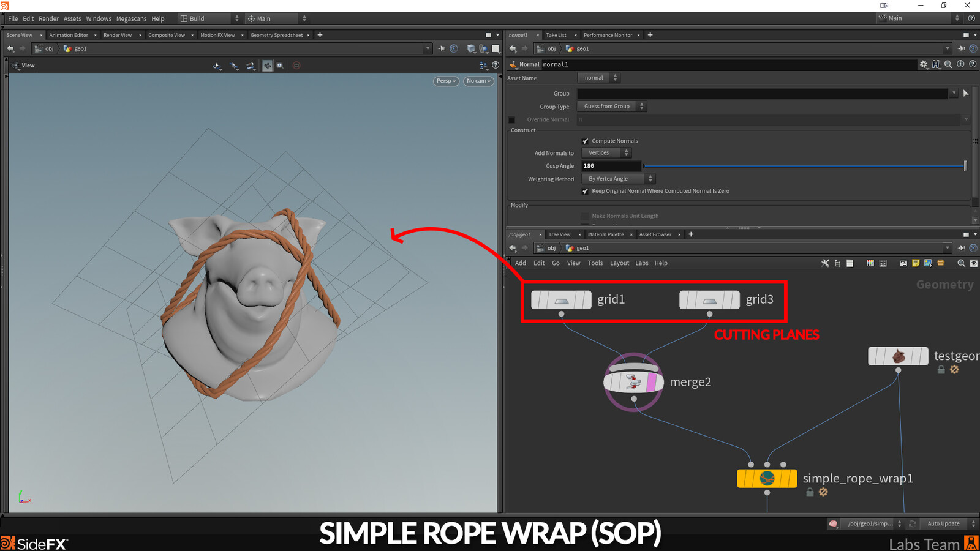Click the gear icon on the normal1 parameter pane
Image resolution: width=980 pixels, height=551 pixels.
pyautogui.click(x=924, y=64)
